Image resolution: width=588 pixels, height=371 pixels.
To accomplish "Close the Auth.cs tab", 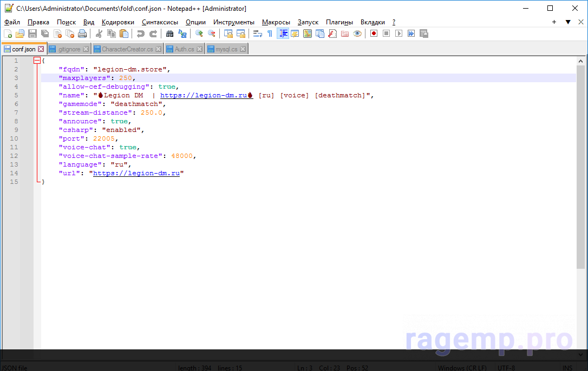I will 199,49.
